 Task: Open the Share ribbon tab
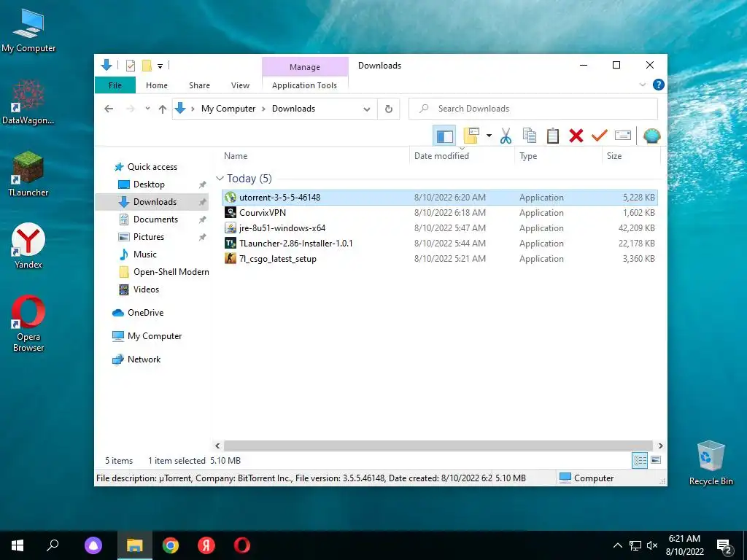tap(199, 85)
